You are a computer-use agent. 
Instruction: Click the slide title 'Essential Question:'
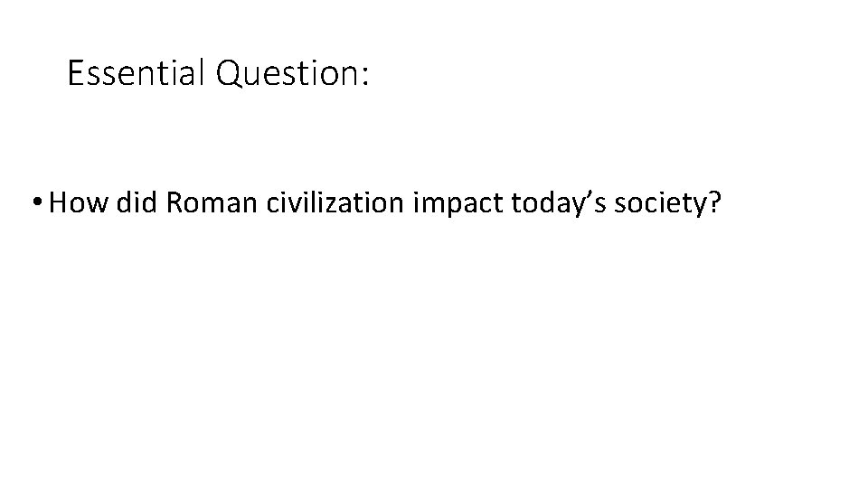click(218, 73)
